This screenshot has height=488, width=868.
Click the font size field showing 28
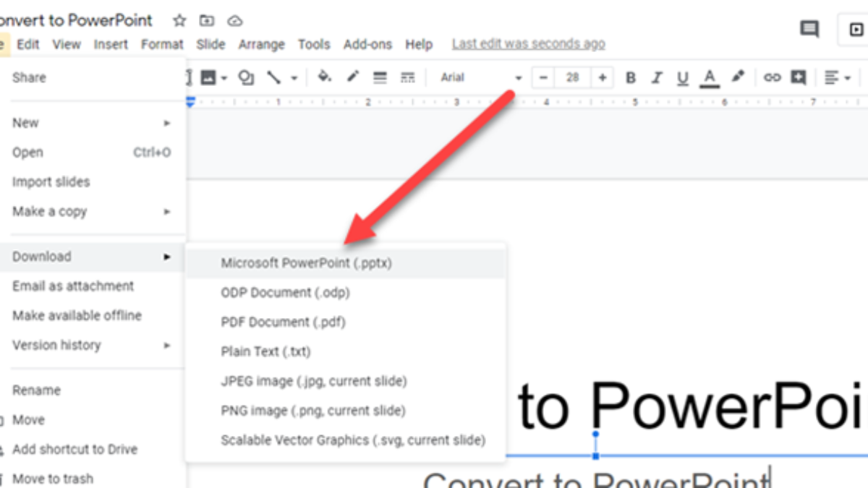tap(573, 77)
